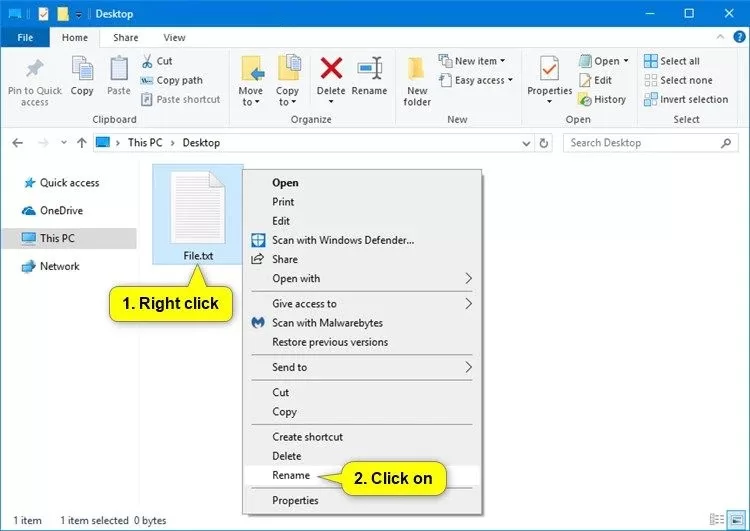Expand the Send to submenu
The height and width of the screenshot is (531, 750).
pyautogui.click(x=362, y=367)
